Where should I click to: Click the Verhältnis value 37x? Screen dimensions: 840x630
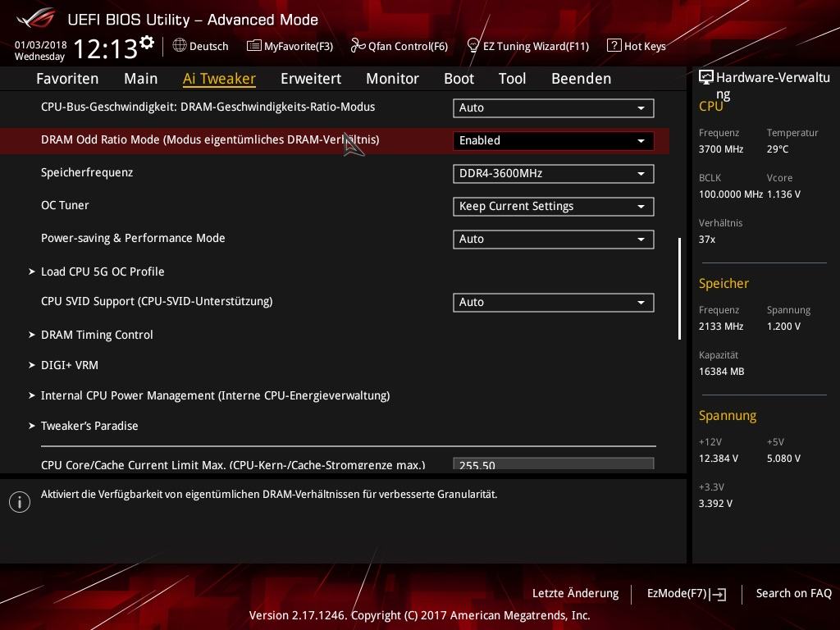tap(707, 240)
